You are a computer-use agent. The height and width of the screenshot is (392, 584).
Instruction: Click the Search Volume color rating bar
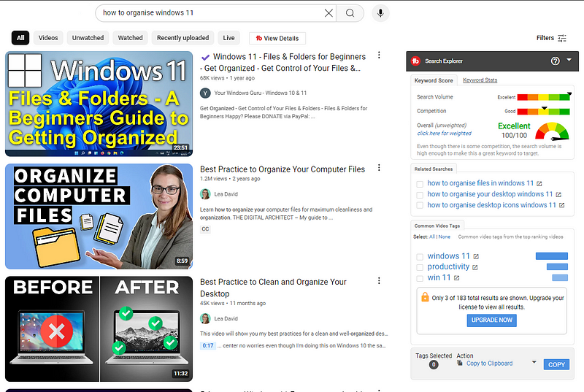click(543, 97)
